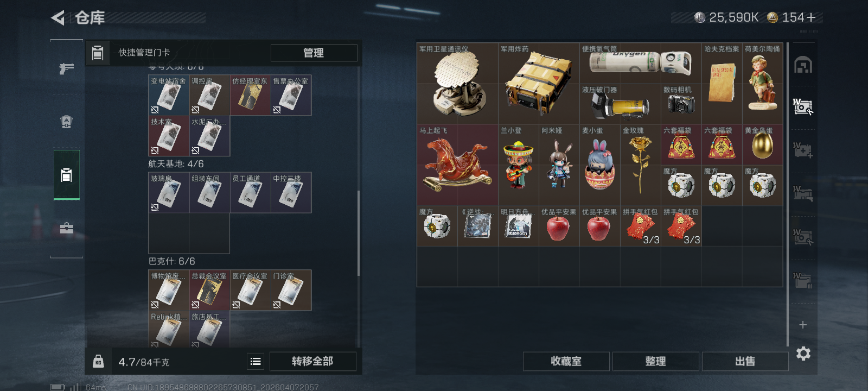Image resolution: width=868 pixels, height=391 pixels.
Task: Open the briefcase sidebar tab
Action: pyautogui.click(x=67, y=228)
